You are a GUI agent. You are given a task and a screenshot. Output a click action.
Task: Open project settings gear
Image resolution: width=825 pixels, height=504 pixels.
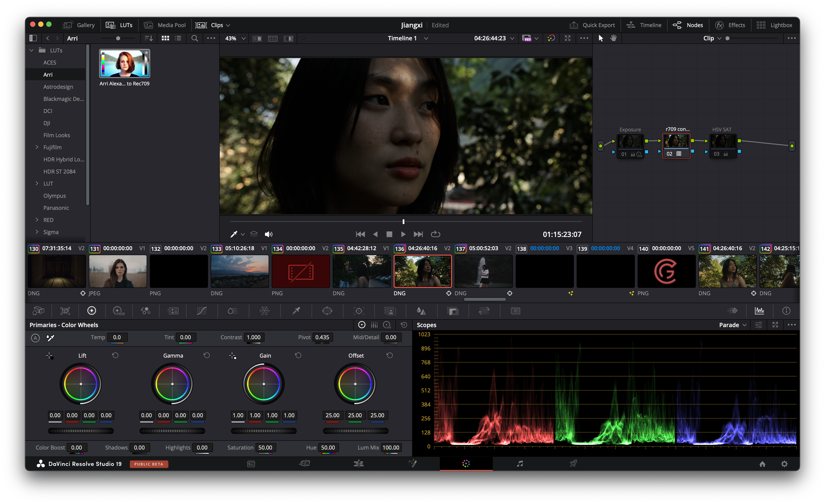[x=784, y=463]
